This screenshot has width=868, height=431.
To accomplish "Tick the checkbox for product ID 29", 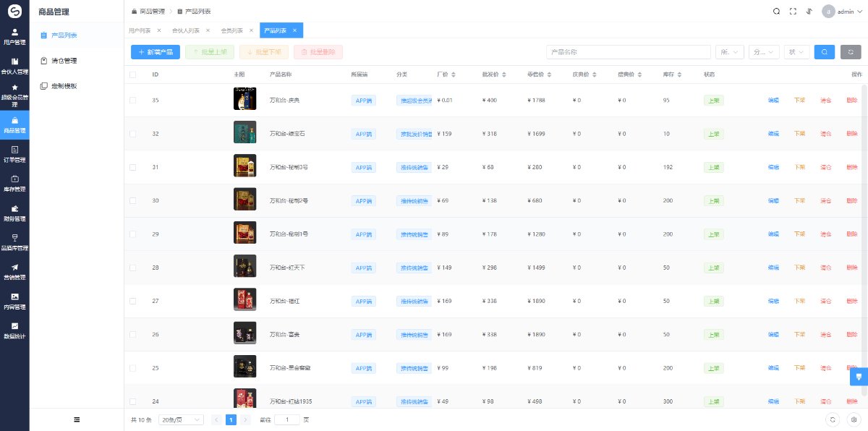I will tap(132, 234).
